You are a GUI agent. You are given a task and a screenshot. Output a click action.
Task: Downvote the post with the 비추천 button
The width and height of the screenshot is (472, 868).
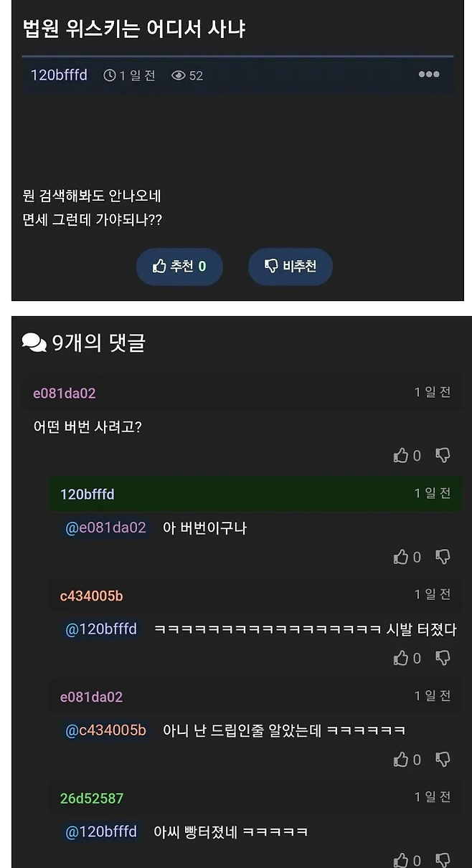(290, 266)
